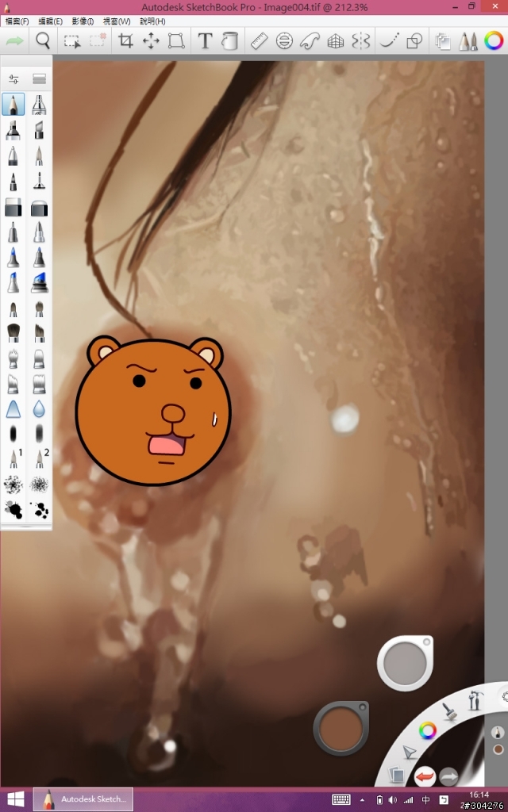Select the highlighted Pencil brush
This screenshot has width=508, height=812.
13,104
